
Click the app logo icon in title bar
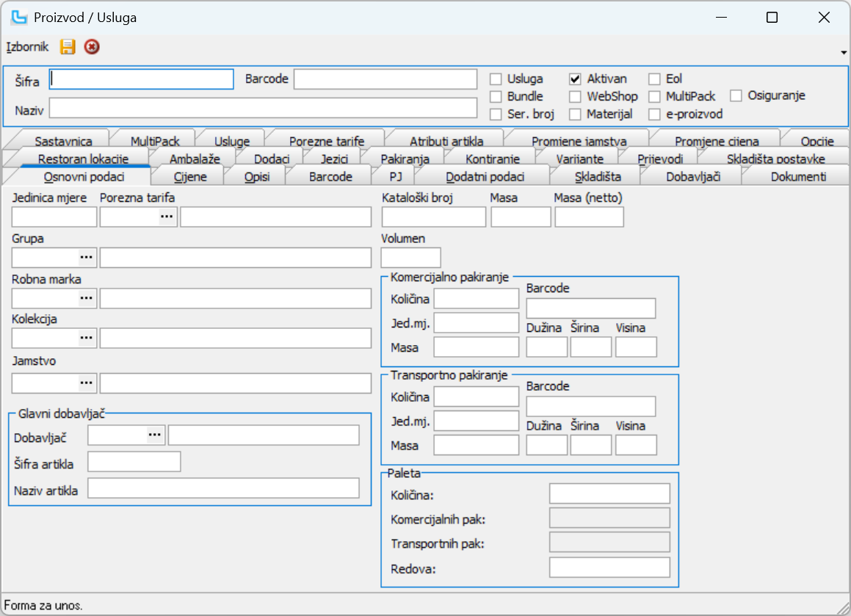19,18
